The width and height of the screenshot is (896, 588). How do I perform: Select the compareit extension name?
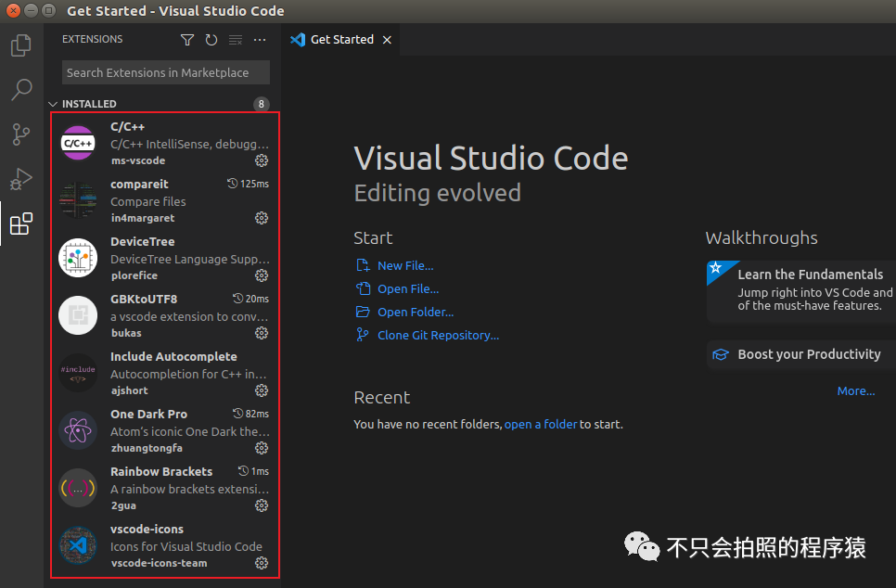tap(139, 184)
